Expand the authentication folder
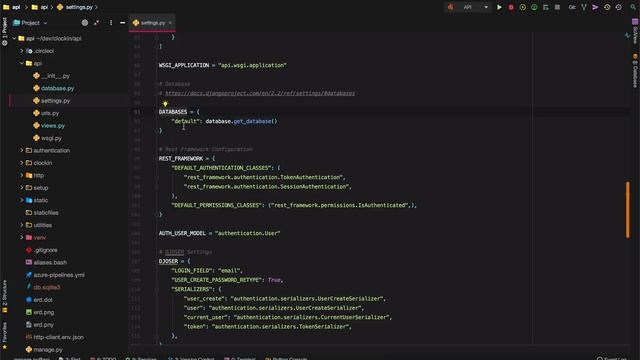 (22, 151)
